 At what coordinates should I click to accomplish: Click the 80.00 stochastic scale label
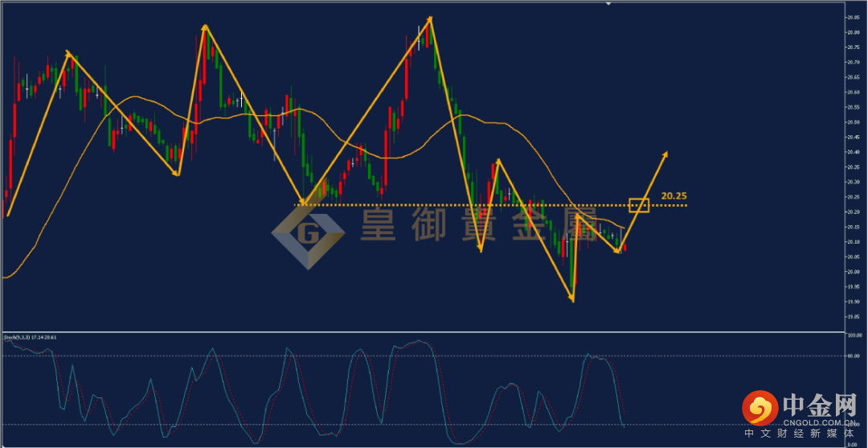point(853,356)
